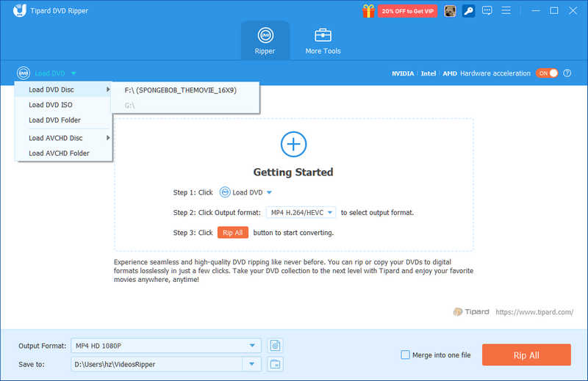Click the 20% OFF to Get VIP banner
This screenshot has height=381, width=588.
[x=408, y=11]
